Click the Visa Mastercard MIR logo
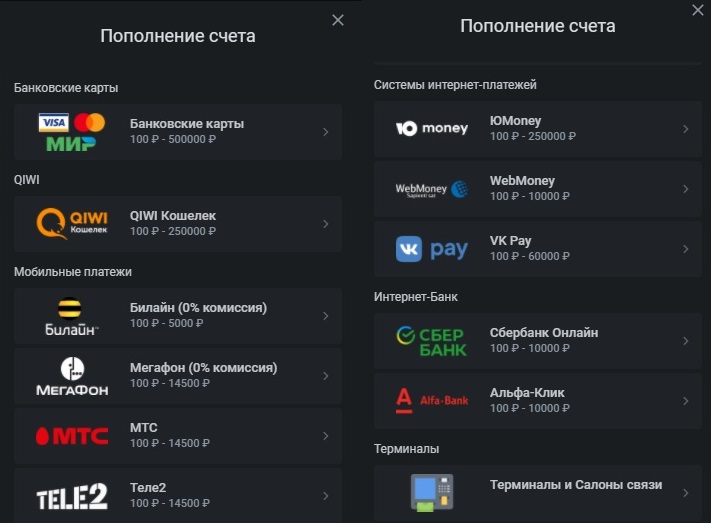Viewport: 711px width, 523px height. [71, 132]
